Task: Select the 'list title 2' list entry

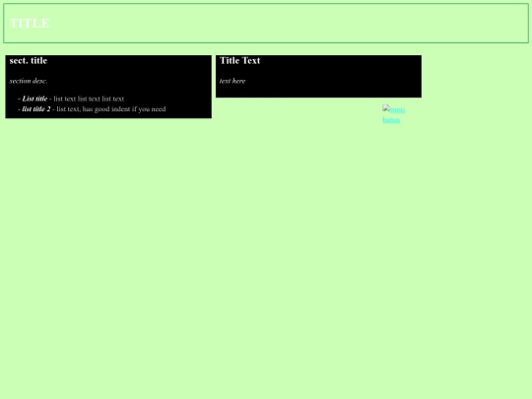Action: 36,109
